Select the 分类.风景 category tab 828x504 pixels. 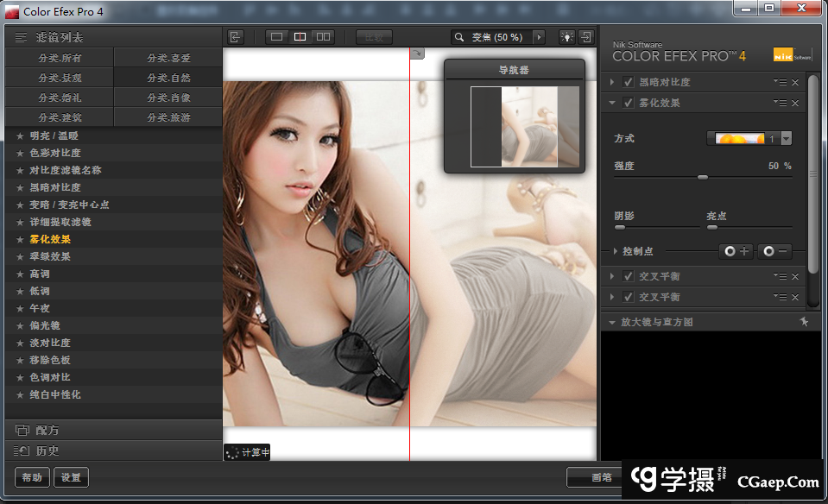coord(60,78)
